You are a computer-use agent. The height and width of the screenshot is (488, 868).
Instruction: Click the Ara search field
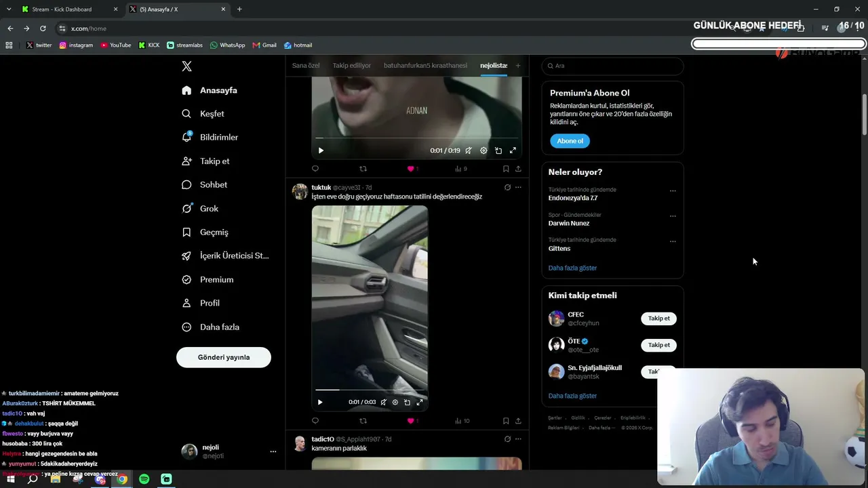[x=612, y=66]
